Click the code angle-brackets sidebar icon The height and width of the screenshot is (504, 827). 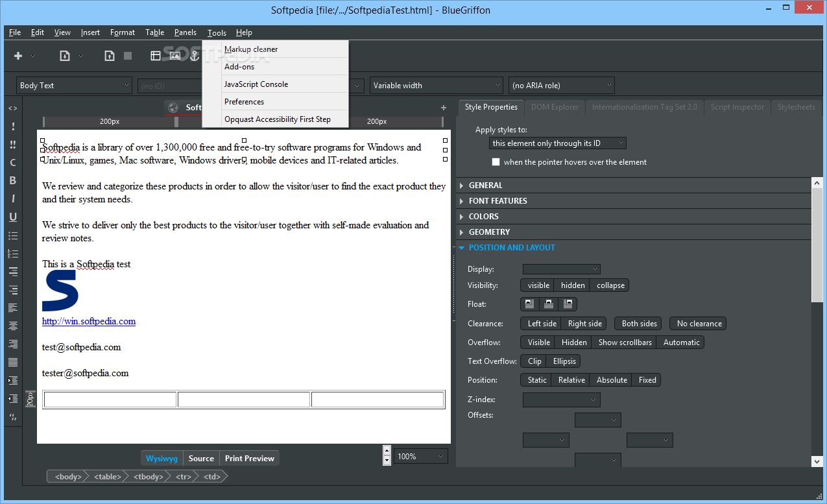(x=13, y=108)
